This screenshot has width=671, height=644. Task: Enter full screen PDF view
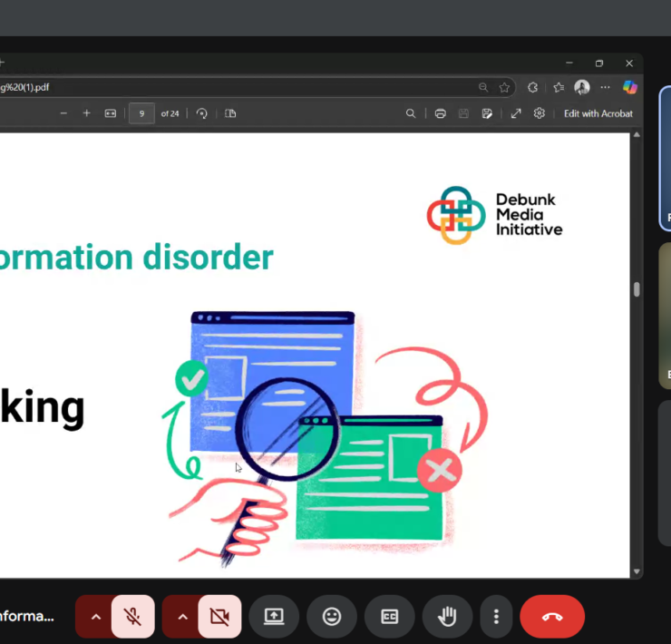click(516, 113)
